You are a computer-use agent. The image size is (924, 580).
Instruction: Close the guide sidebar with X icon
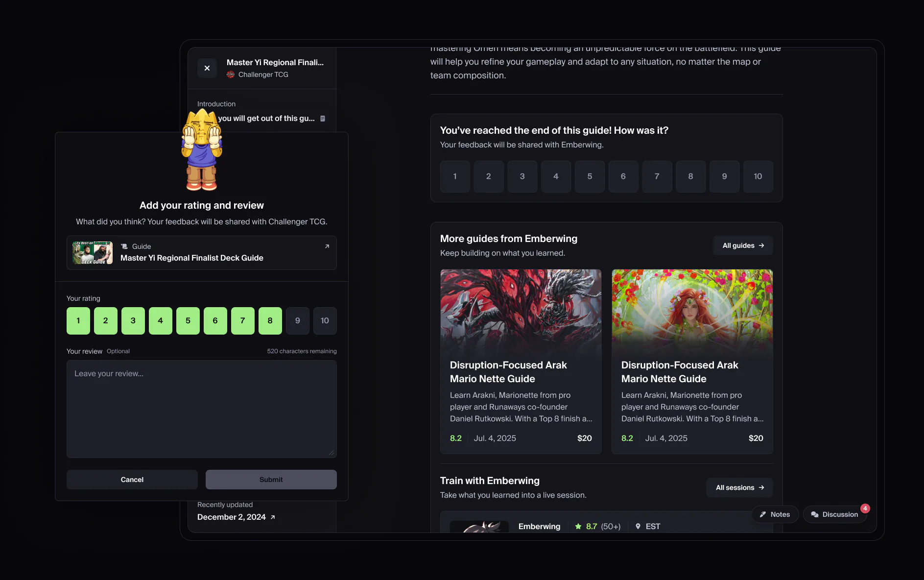(207, 68)
